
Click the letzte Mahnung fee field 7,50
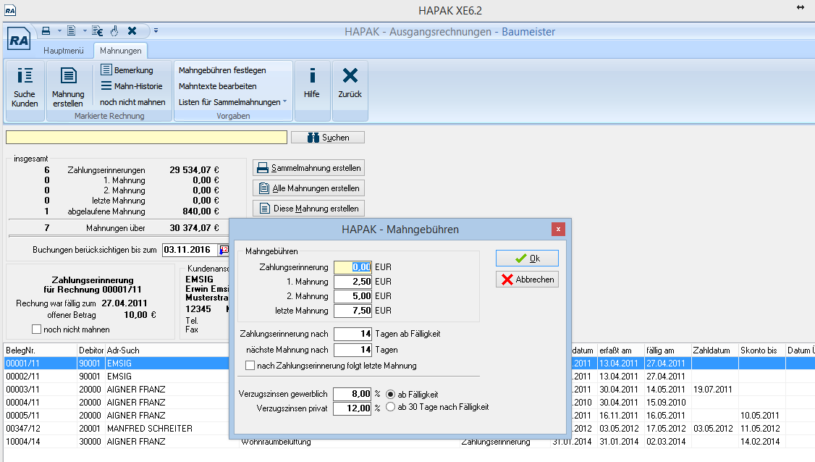coord(352,310)
